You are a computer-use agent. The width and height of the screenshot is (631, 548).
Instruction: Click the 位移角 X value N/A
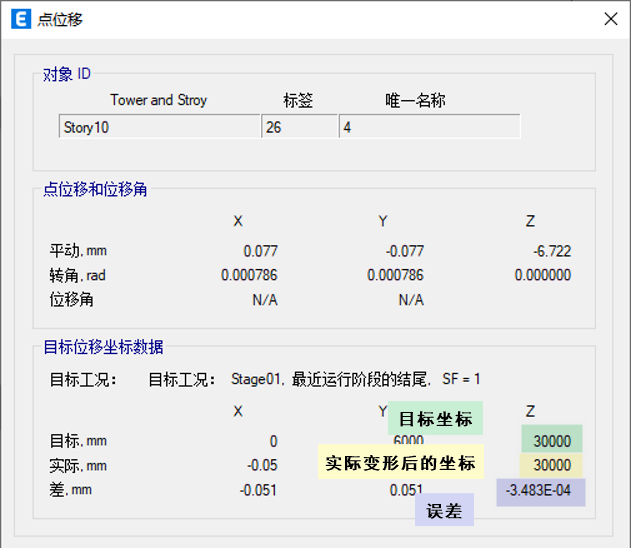click(264, 299)
